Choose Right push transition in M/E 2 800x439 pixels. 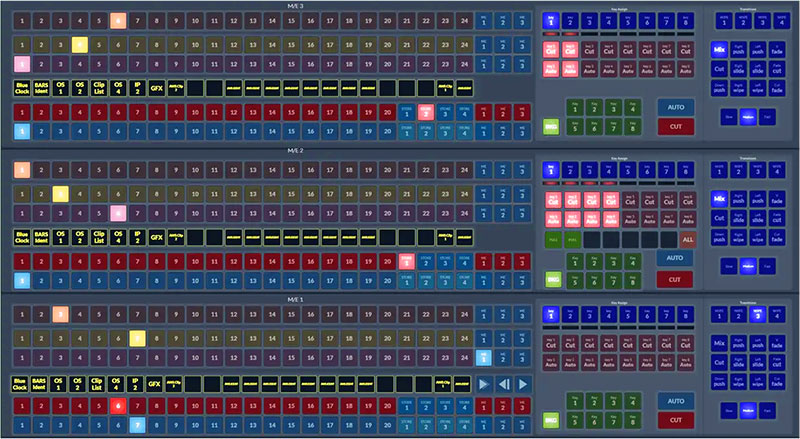pos(739,199)
